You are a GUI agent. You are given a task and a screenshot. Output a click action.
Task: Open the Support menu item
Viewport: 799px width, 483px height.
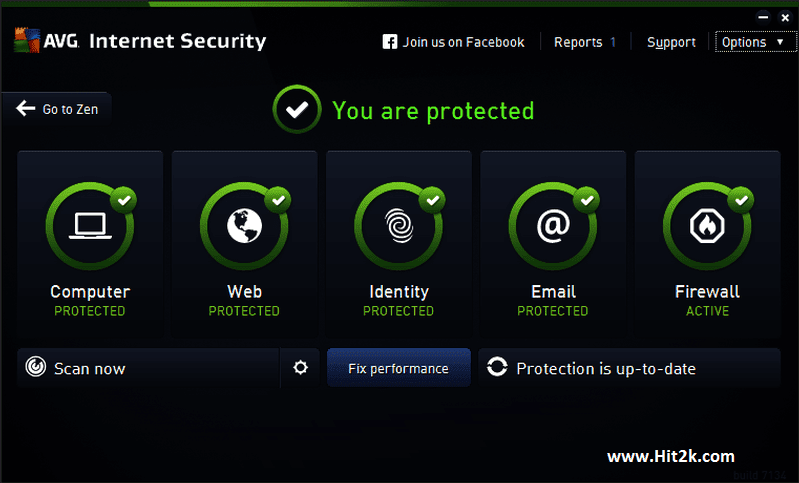(671, 42)
